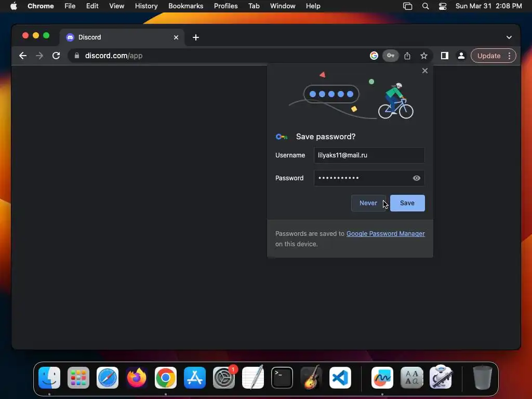Image resolution: width=532 pixels, height=399 pixels.
Task: Click the Save button
Action: pyautogui.click(x=407, y=203)
